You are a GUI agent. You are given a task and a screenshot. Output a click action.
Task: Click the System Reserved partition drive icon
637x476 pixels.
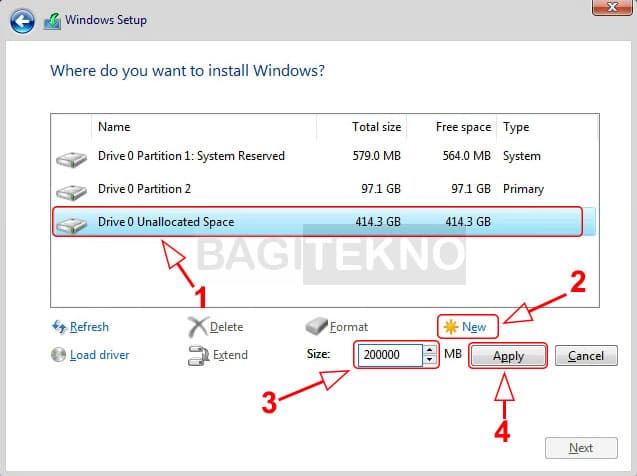(72, 159)
